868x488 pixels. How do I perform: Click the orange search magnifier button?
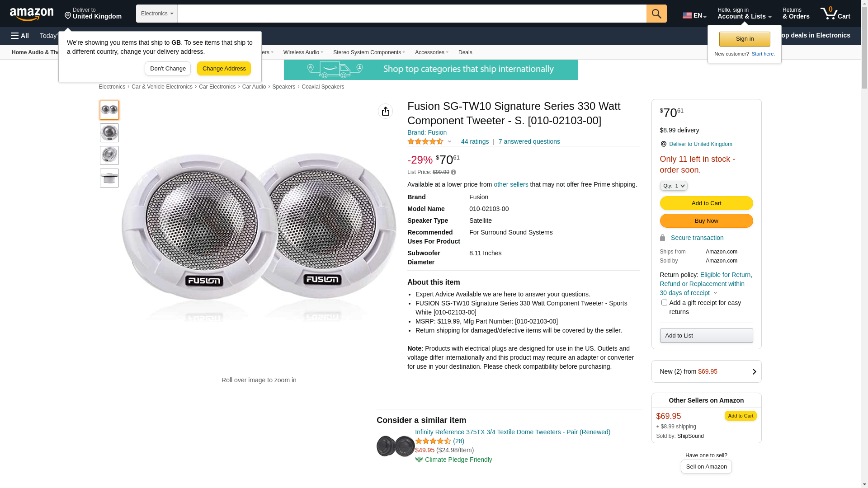(x=656, y=14)
